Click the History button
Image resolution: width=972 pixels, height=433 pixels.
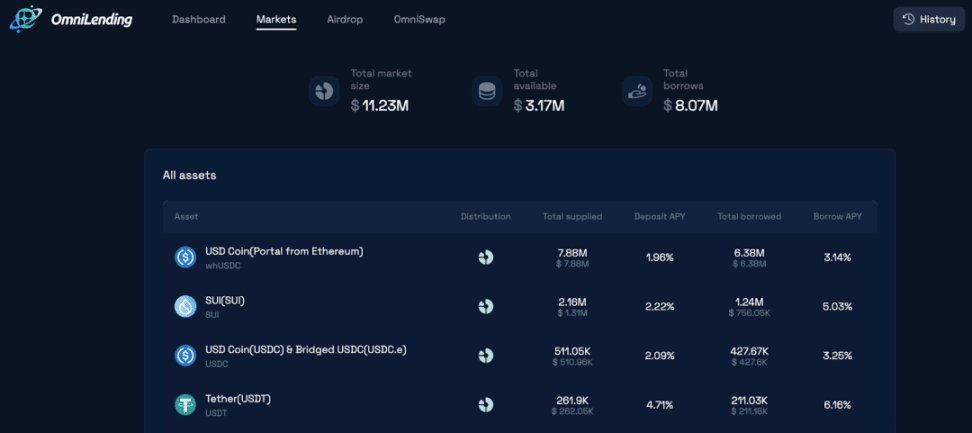click(928, 19)
